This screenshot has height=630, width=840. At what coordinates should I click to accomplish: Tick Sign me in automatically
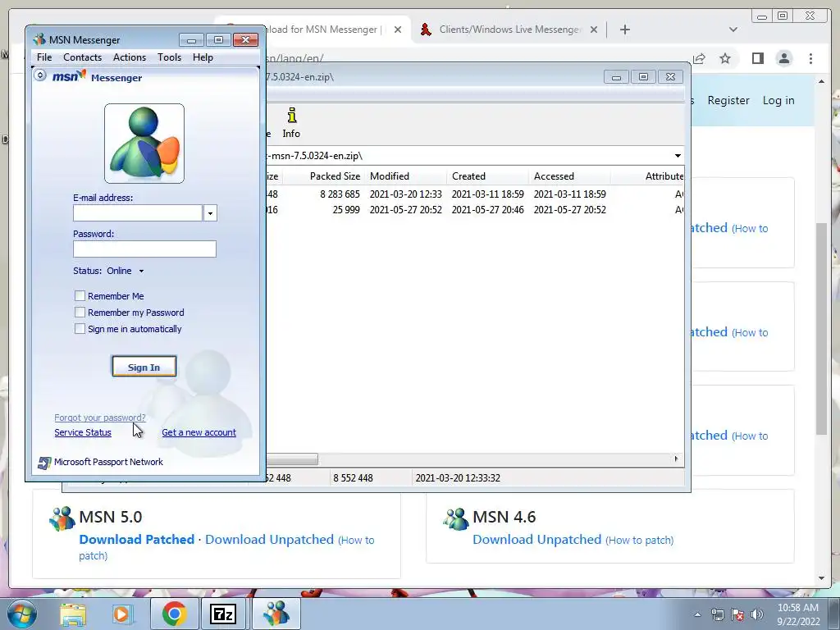tap(80, 329)
